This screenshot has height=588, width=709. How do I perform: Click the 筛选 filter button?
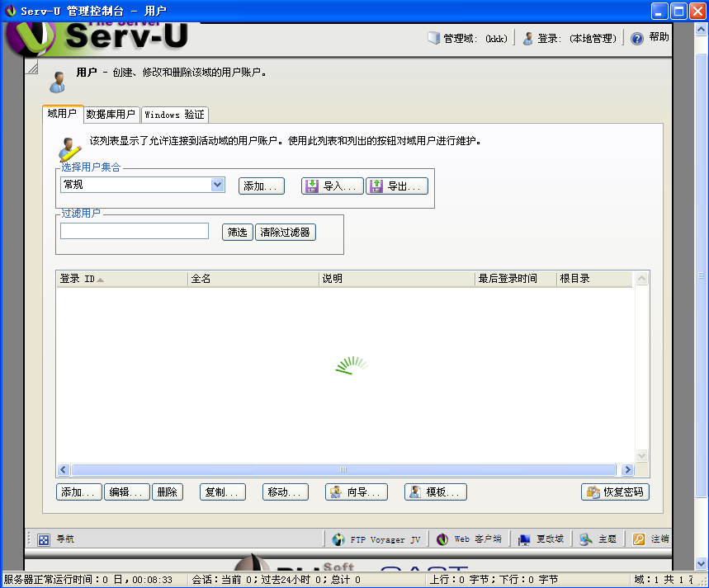pos(238,233)
